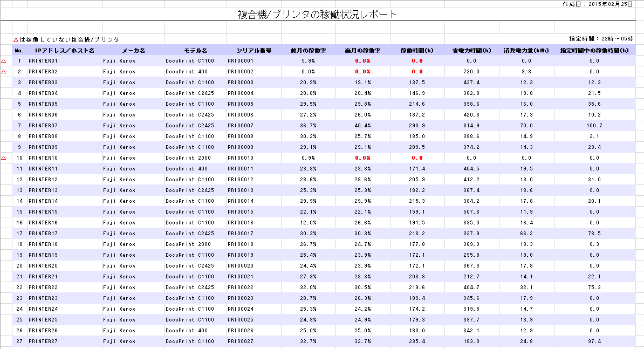Click the 720.0 power-saving time value
The width and height of the screenshot is (644, 349).
(x=471, y=71)
